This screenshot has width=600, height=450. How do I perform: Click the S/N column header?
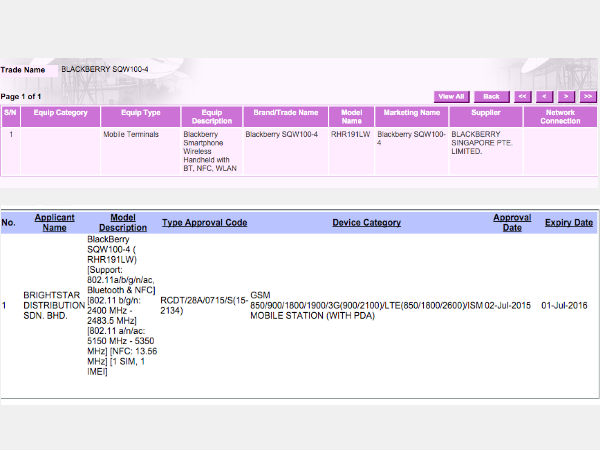click(10, 116)
